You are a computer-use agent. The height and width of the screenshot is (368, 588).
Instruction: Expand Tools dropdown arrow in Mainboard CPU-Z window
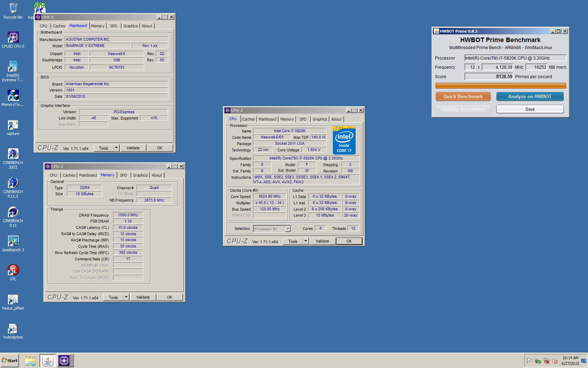coord(116,148)
